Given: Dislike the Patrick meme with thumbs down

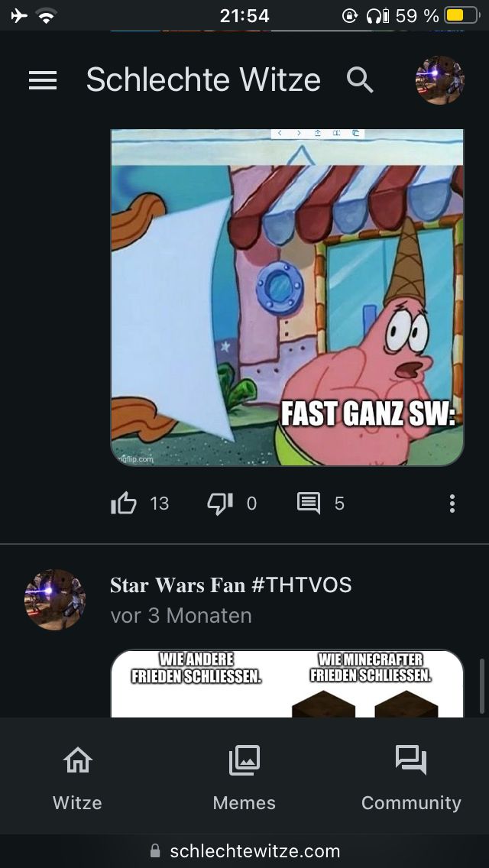Looking at the screenshot, I should click(x=219, y=504).
